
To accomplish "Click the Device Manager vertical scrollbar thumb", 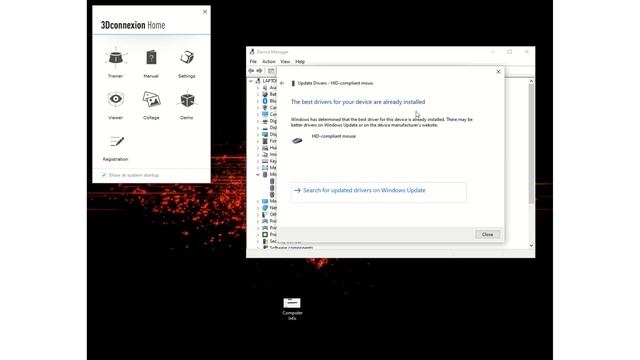I will [x=531, y=144].
